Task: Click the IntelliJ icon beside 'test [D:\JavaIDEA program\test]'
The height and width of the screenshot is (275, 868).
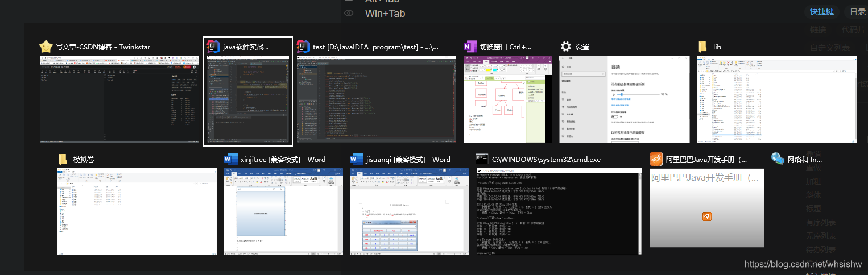Action: point(303,47)
